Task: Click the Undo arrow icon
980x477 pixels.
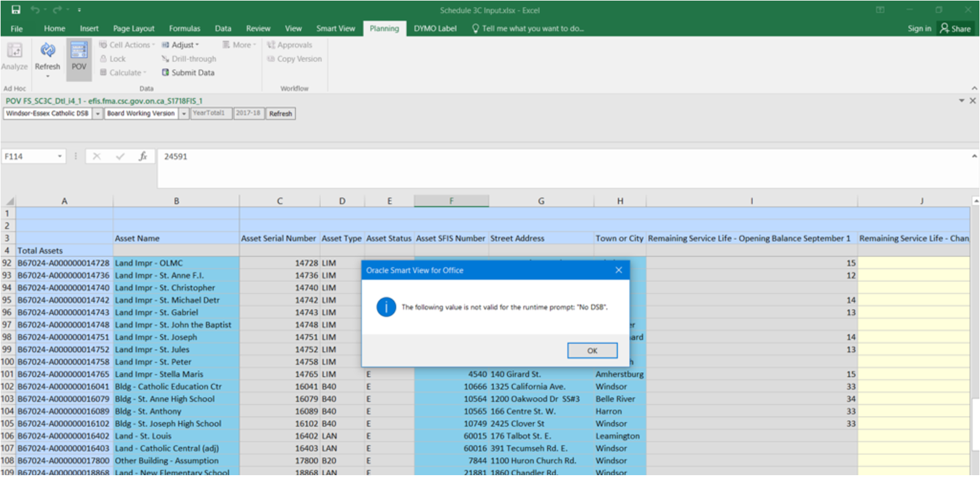Action: point(35,10)
